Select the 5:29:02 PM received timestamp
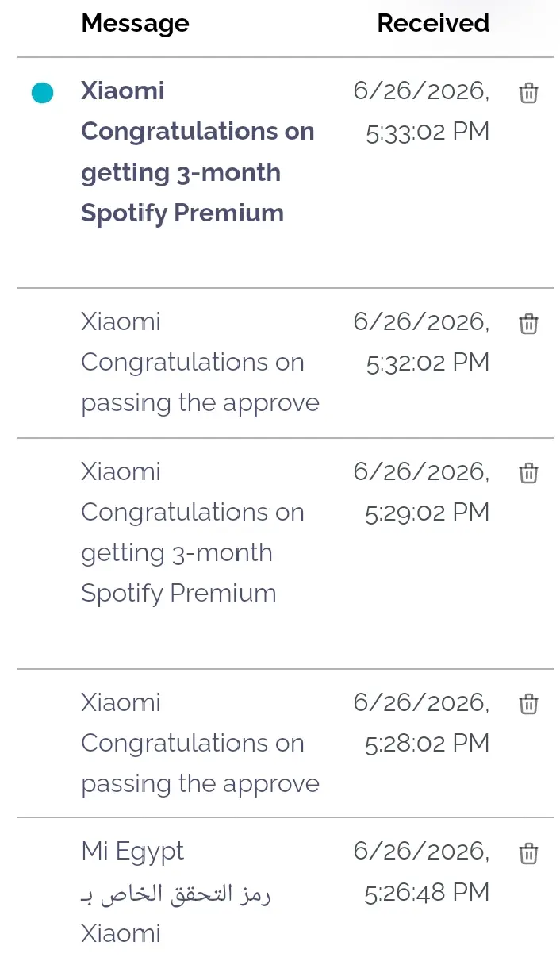Image resolution: width=560 pixels, height=965 pixels. (x=421, y=492)
